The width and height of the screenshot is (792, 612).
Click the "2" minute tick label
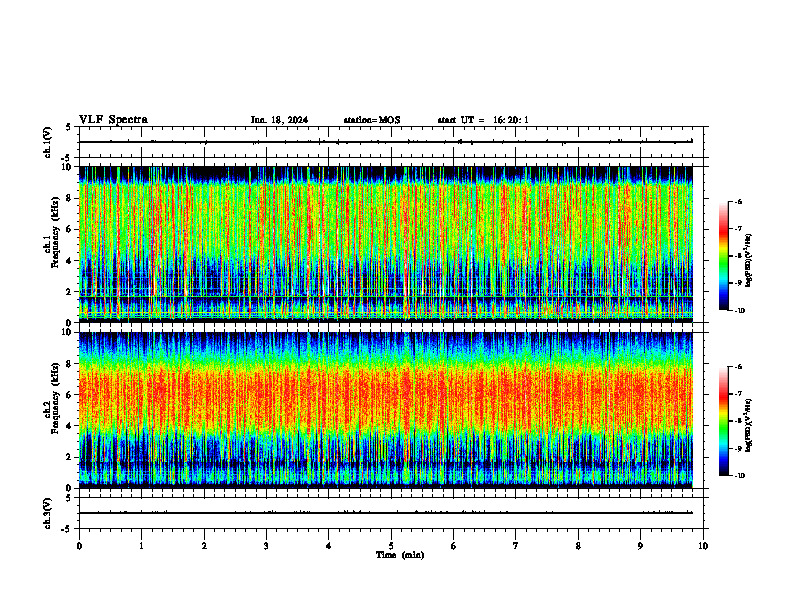204,546
